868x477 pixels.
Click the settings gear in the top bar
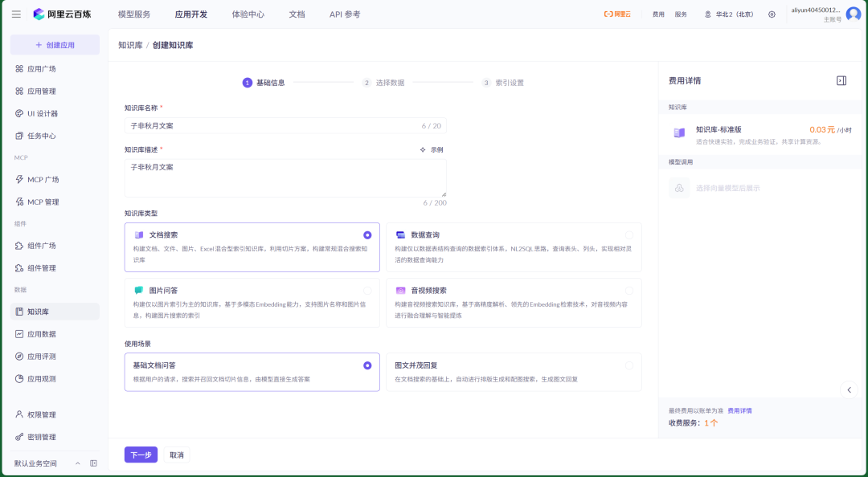tap(773, 13)
